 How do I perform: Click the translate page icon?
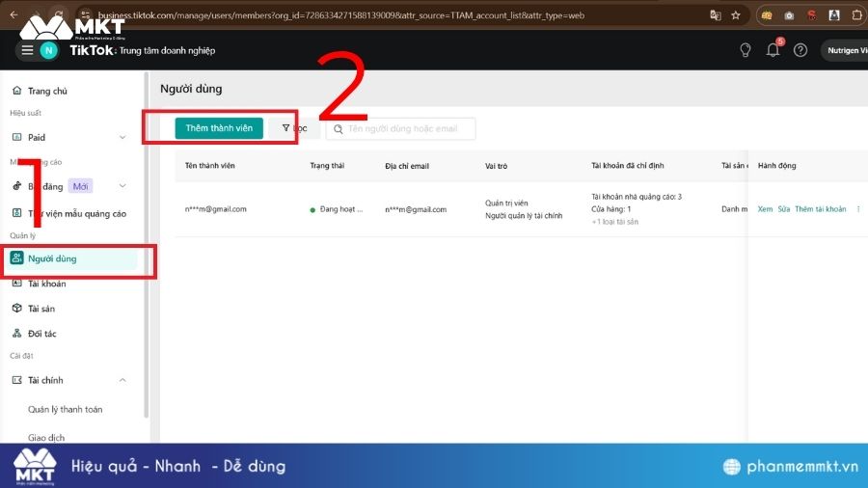tap(715, 15)
